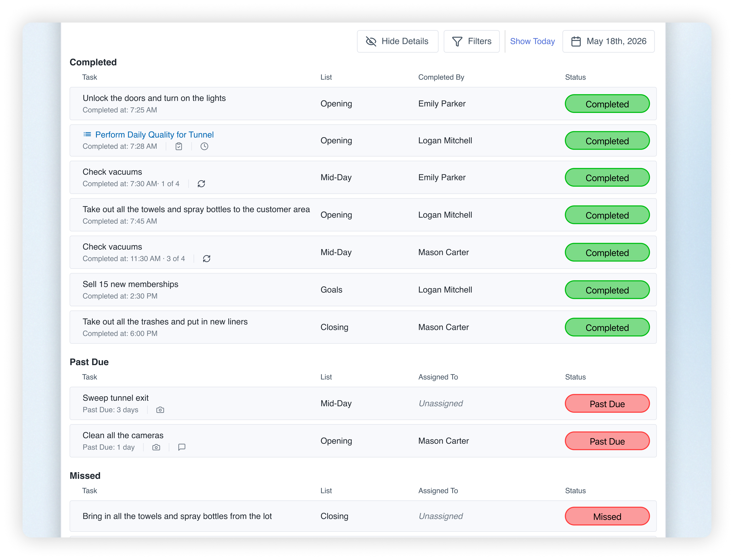
Task: Open the May 18th, 2026 date picker
Action: [x=608, y=41]
